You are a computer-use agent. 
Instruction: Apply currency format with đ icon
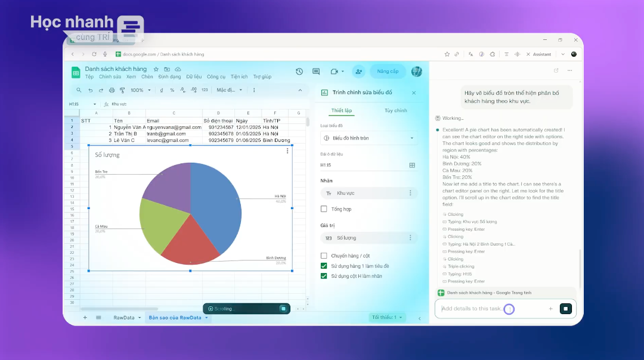coord(162,91)
